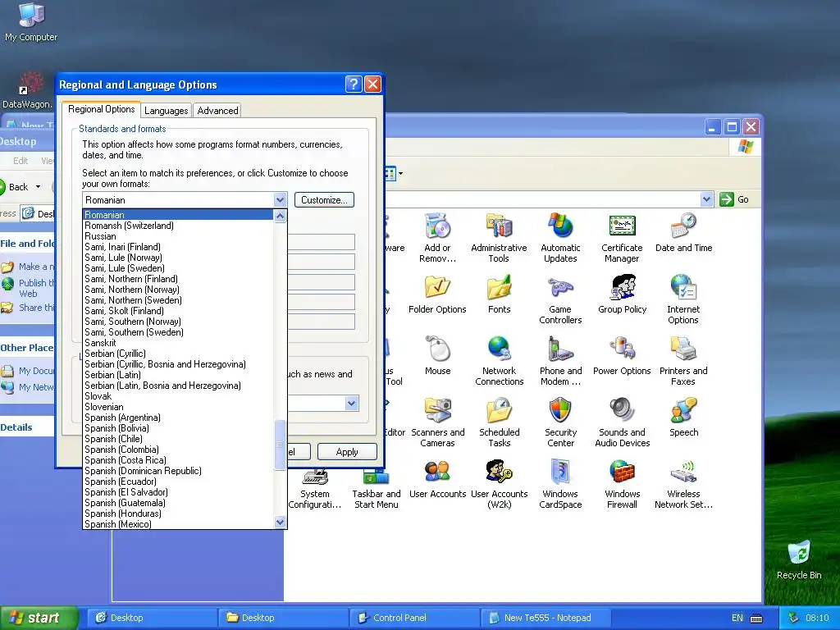The height and width of the screenshot is (630, 840).
Task: Collapse the Romanian standards and formats combo box
Action: pos(281,200)
